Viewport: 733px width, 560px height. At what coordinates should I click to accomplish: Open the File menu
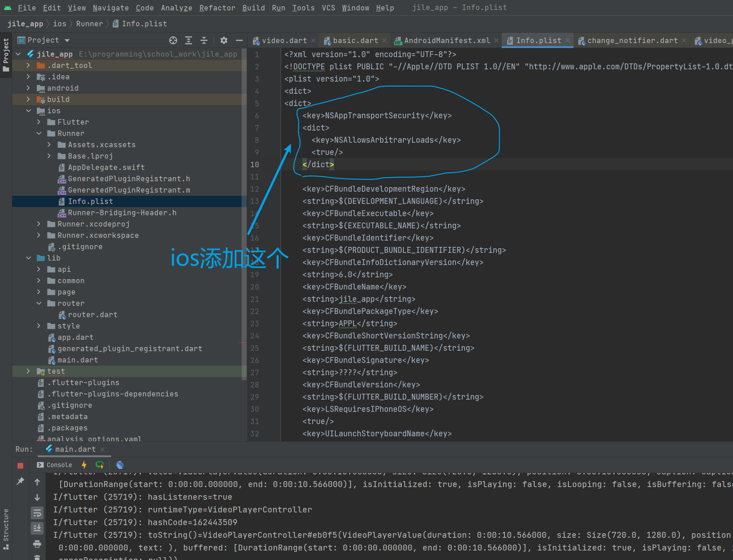(x=27, y=8)
